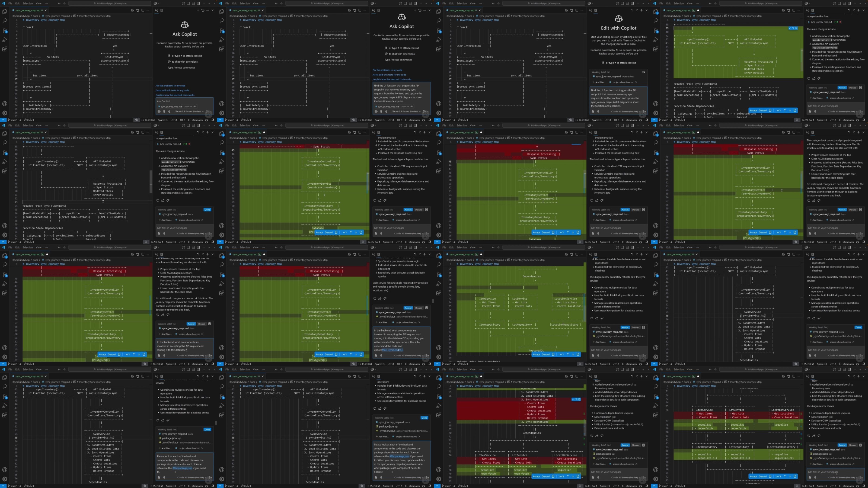Open View menu in Ln 53, Col 1 window
The height and width of the screenshot is (488, 868).
39,125
